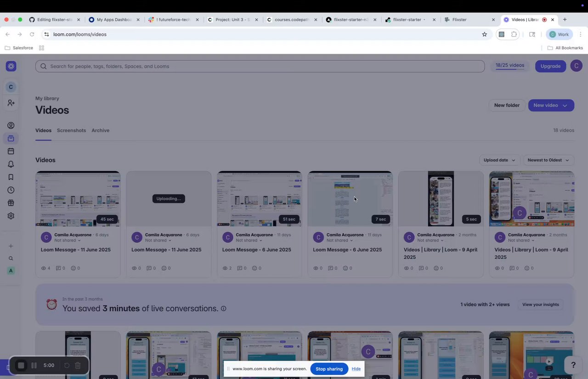Expand Not shared on the 45 sec video card
The height and width of the screenshot is (379, 588).
[x=68, y=240]
